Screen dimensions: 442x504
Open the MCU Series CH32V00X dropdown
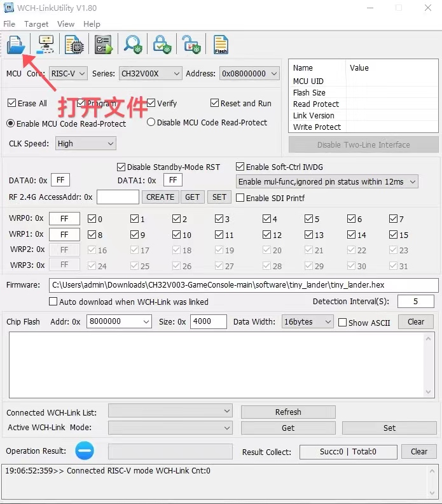tap(150, 74)
